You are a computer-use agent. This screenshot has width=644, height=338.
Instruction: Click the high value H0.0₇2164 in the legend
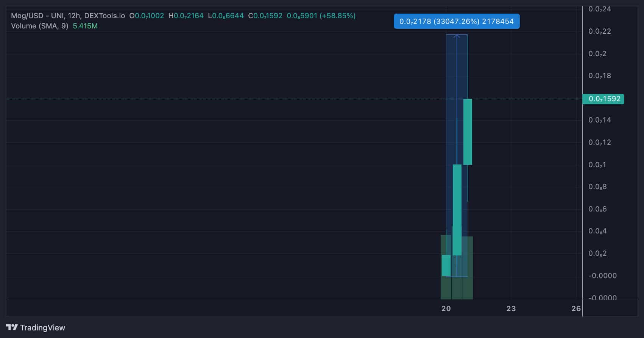pos(186,16)
